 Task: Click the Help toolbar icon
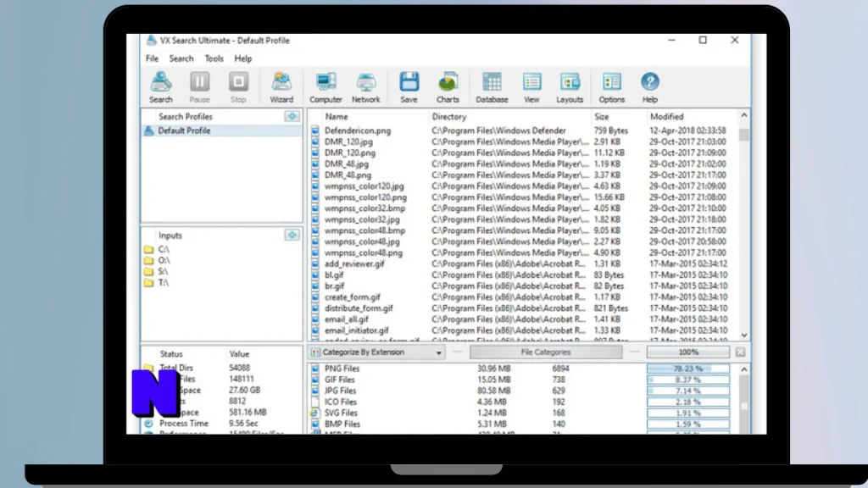tap(650, 87)
